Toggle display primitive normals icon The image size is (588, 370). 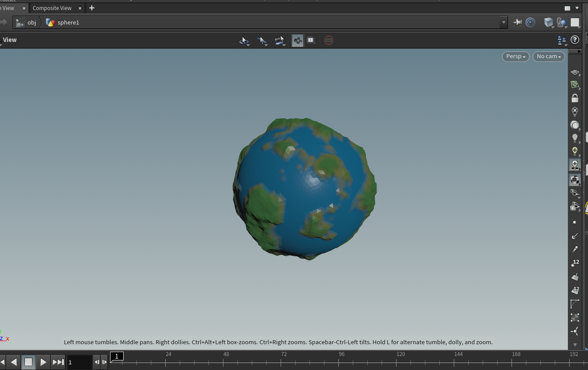(575, 277)
